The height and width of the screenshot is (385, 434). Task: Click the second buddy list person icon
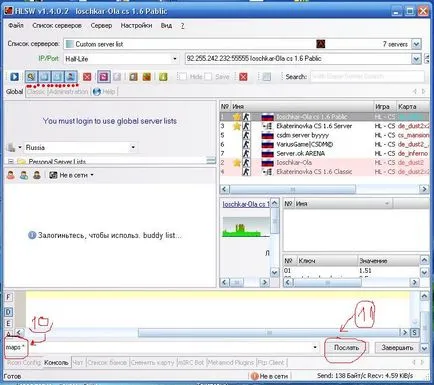coord(24,175)
